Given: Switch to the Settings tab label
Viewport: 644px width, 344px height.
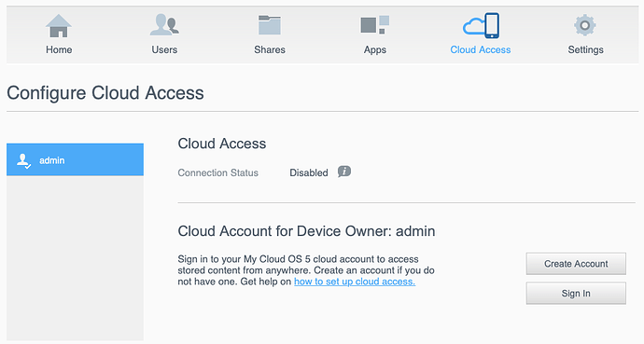Looking at the screenshot, I should coord(586,50).
